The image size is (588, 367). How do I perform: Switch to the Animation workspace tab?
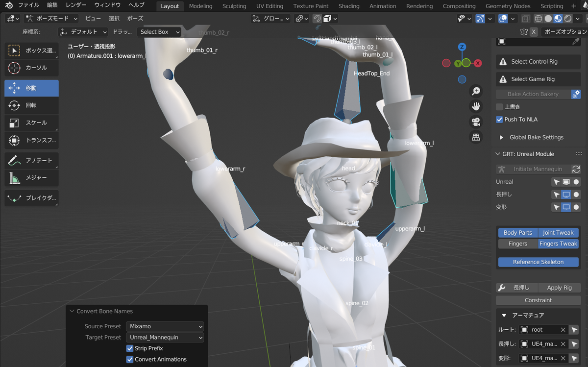382,6
